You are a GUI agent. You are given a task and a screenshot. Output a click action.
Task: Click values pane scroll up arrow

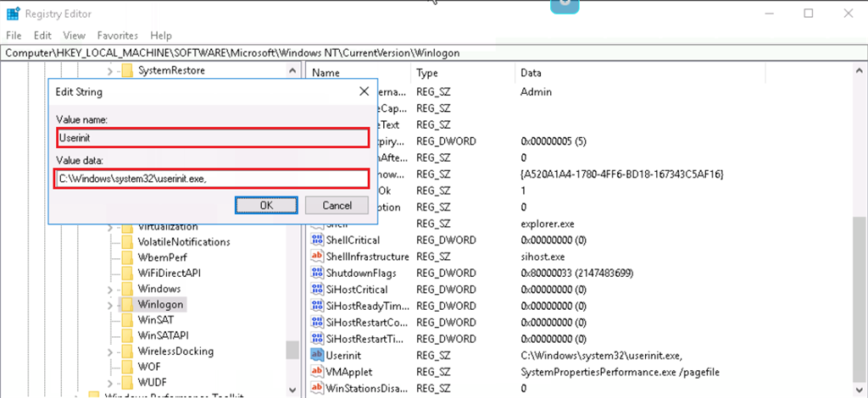860,71
